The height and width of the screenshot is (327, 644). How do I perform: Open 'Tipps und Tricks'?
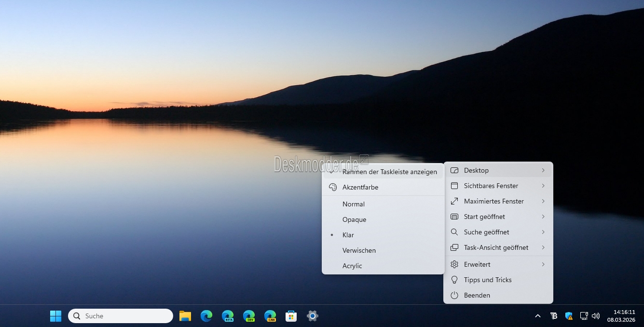tap(487, 280)
